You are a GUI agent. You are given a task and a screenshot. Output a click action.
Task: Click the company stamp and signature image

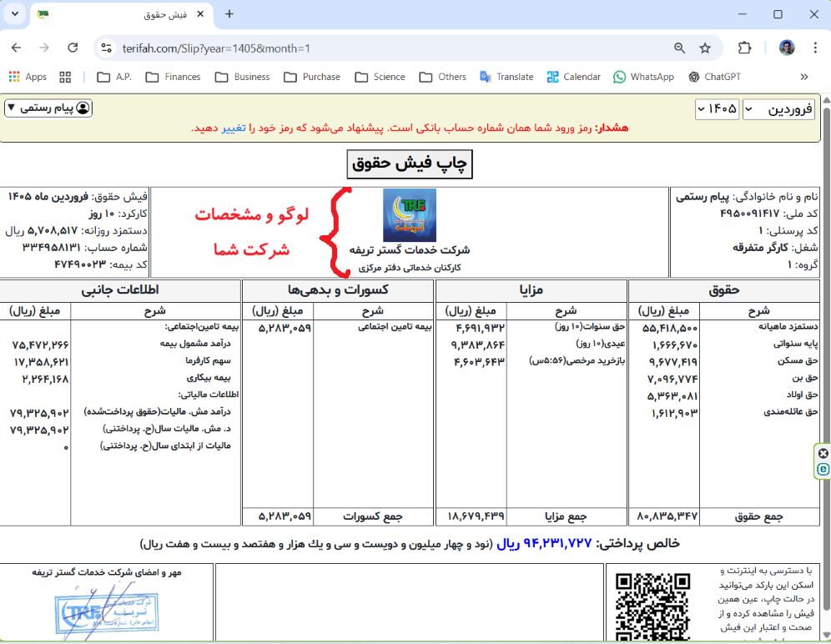click(x=106, y=611)
